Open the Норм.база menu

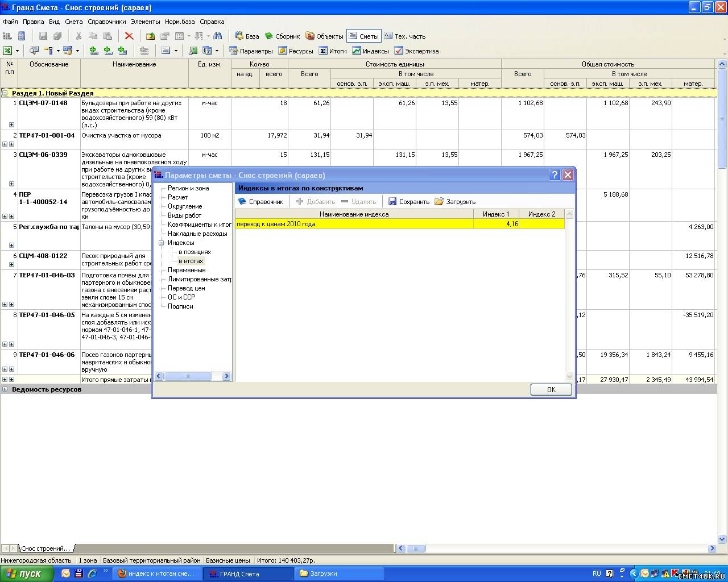click(180, 22)
